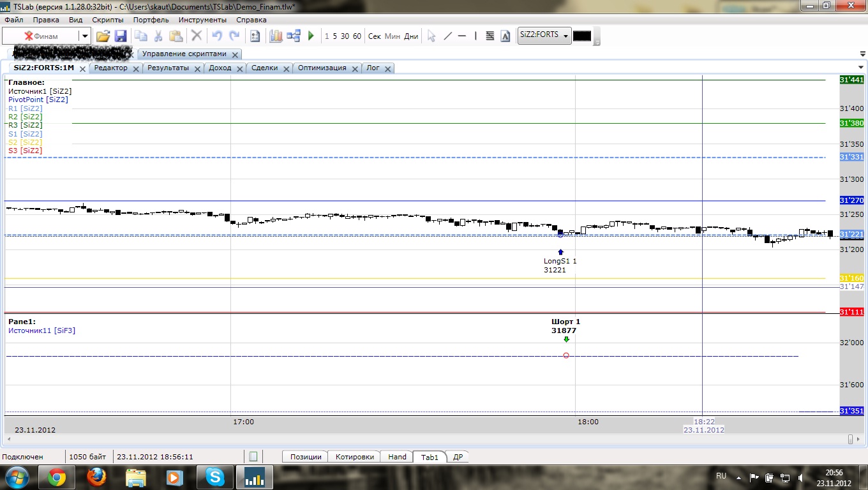Switch timeframe units to Мин
This screenshot has width=868, height=490.
[x=393, y=36]
